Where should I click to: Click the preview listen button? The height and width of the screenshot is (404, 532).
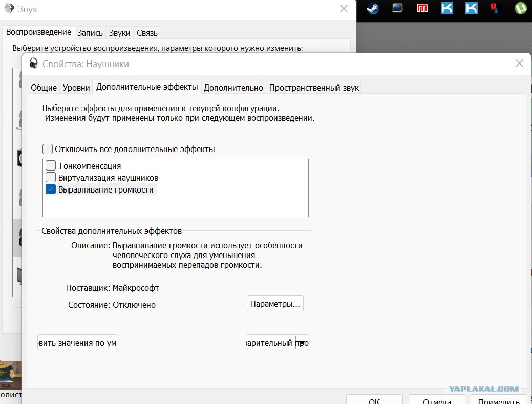tap(271, 343)
